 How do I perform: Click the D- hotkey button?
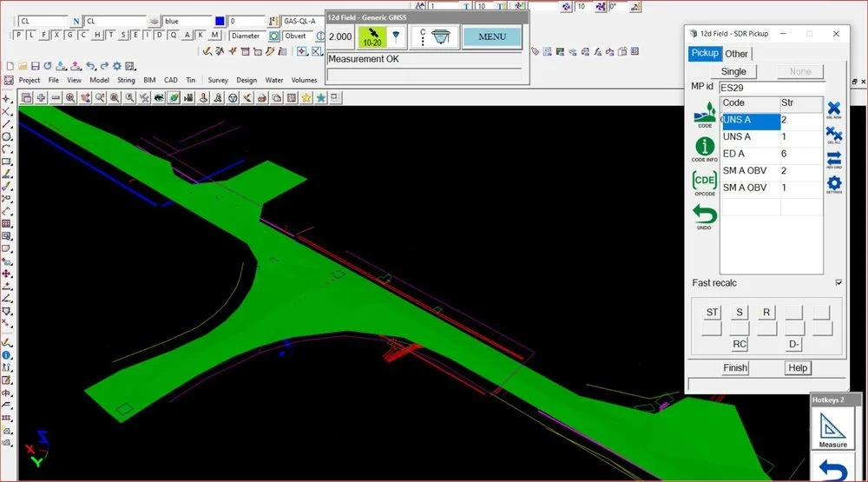pos(793,344)
